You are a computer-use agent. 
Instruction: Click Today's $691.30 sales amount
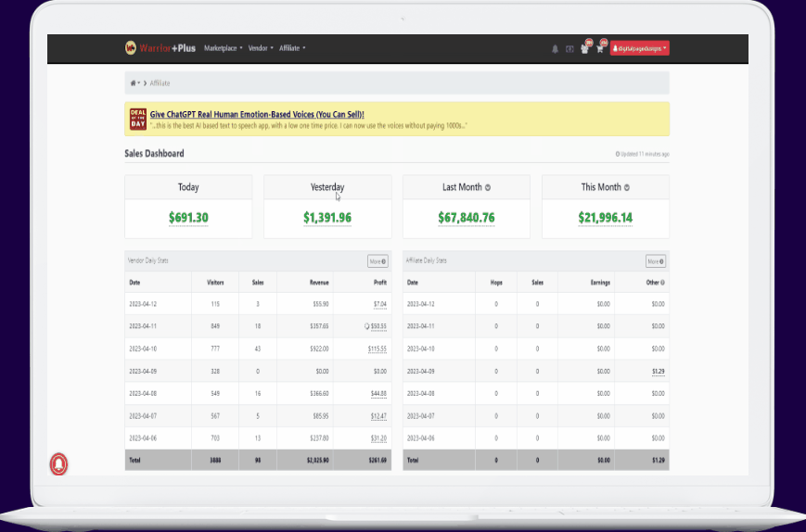coord(188,219)
